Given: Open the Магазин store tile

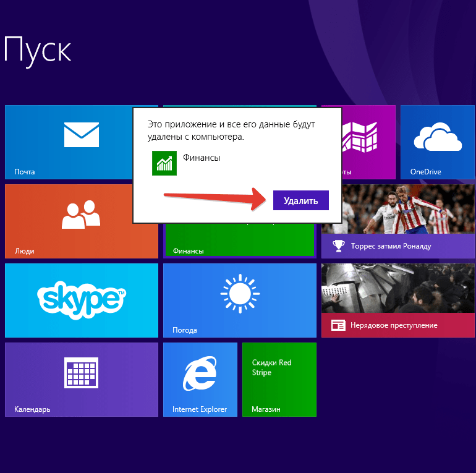Looking at the screenshot, I should coord(279,380).
